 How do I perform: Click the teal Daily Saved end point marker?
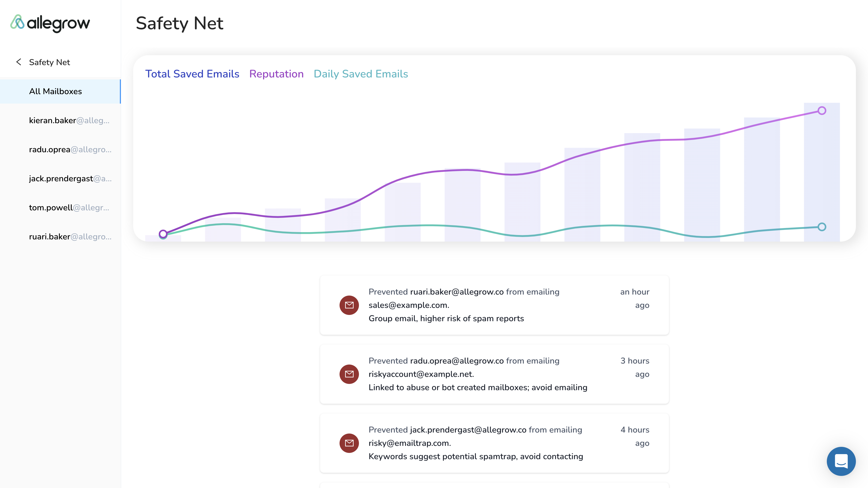click(822, 227)
